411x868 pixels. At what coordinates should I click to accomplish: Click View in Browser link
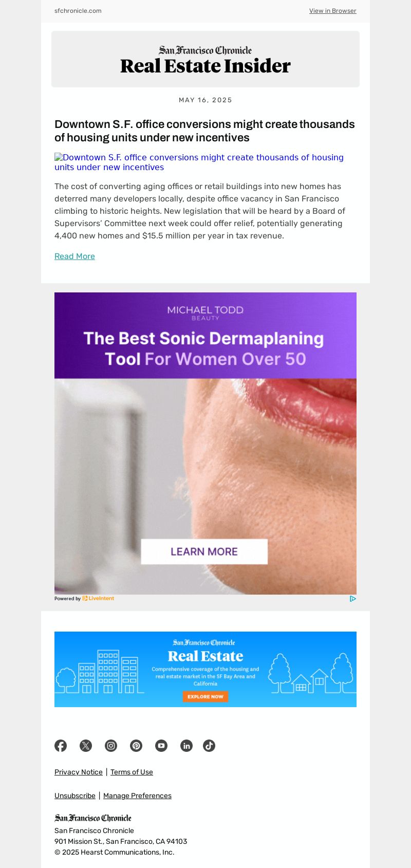click(x=332, y=11)
